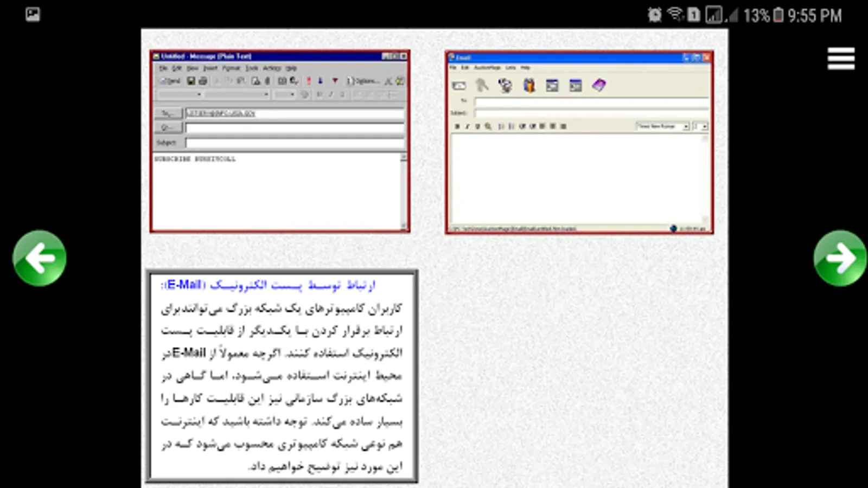
Task: Open the Format menu in Message window
Action: pyautogui.click(x=231, y=68)
